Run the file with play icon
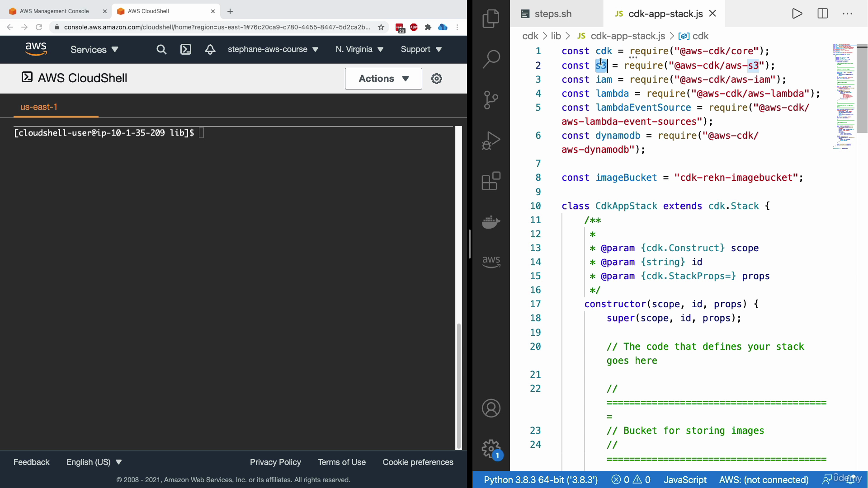This screenshot has height=488, width=868. tap(797, 14)
